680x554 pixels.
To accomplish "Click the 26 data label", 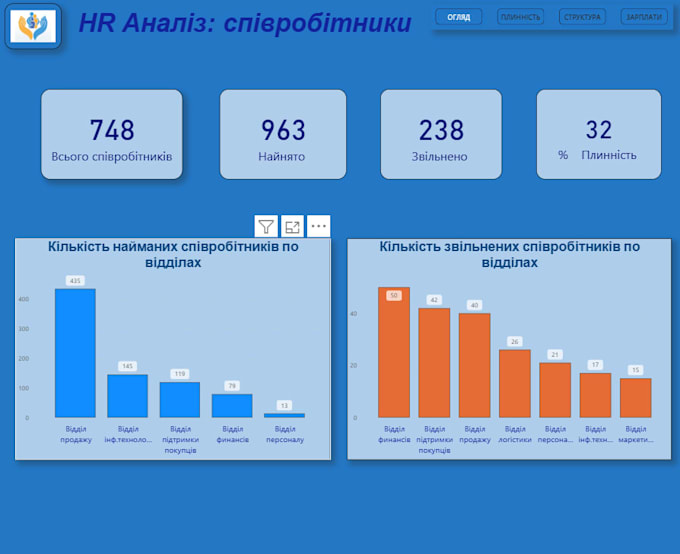I will pos(515,341).
